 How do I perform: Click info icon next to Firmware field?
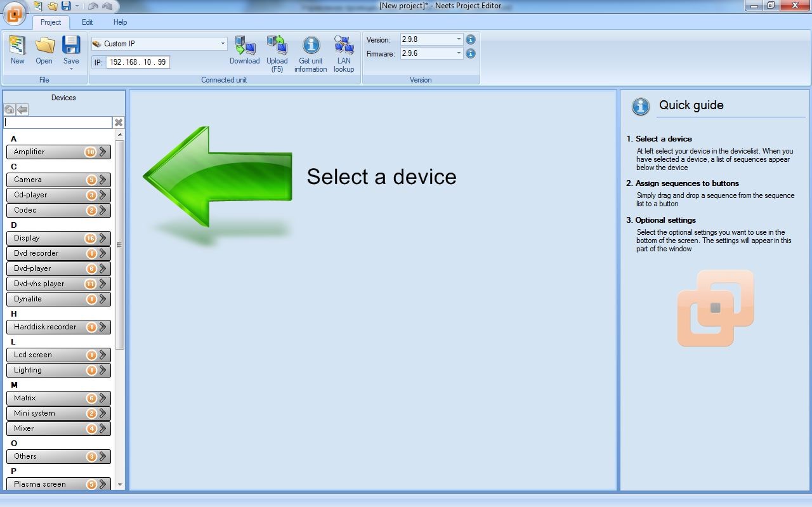click(471, 53)
